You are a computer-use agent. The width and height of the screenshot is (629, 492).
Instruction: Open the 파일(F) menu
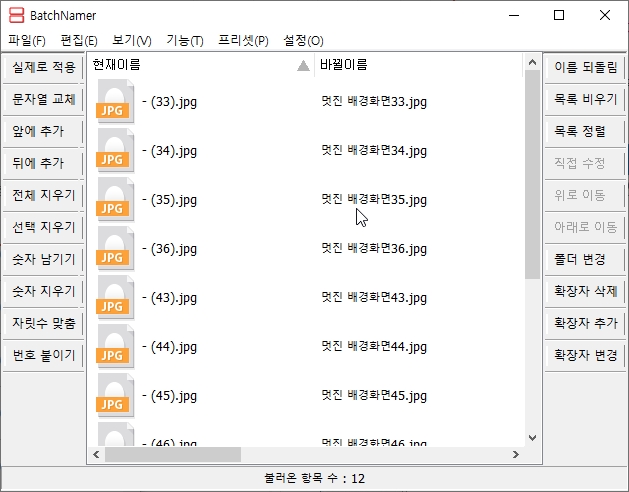click(27, 40)
